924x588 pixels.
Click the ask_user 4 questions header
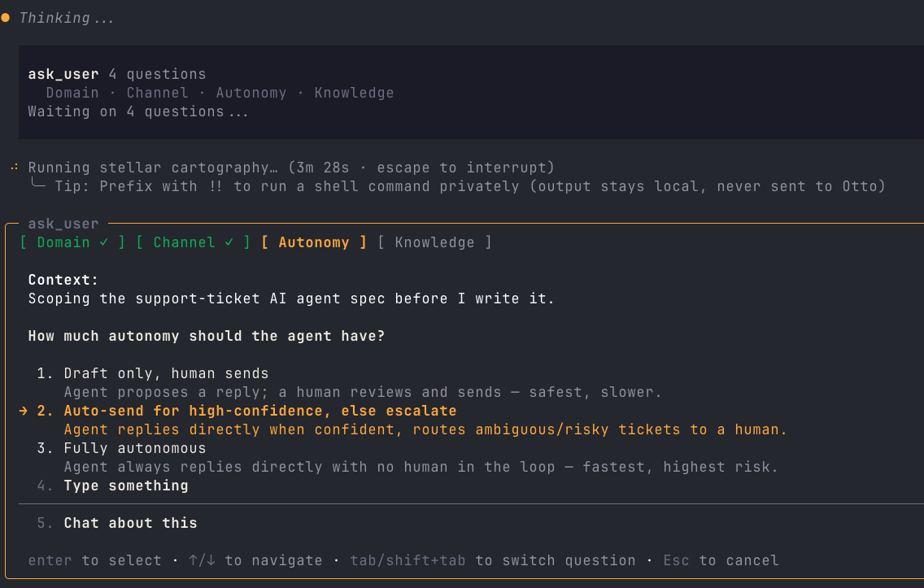click(117, 74)
